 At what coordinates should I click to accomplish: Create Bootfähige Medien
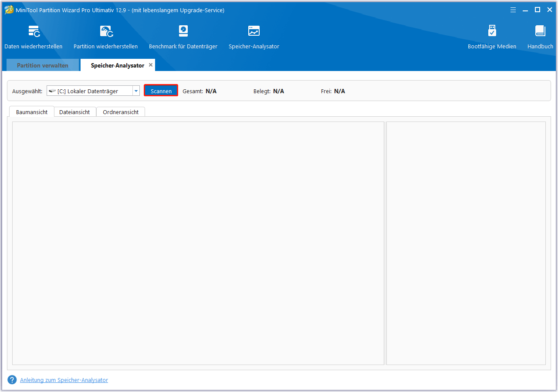pos(492,37)
